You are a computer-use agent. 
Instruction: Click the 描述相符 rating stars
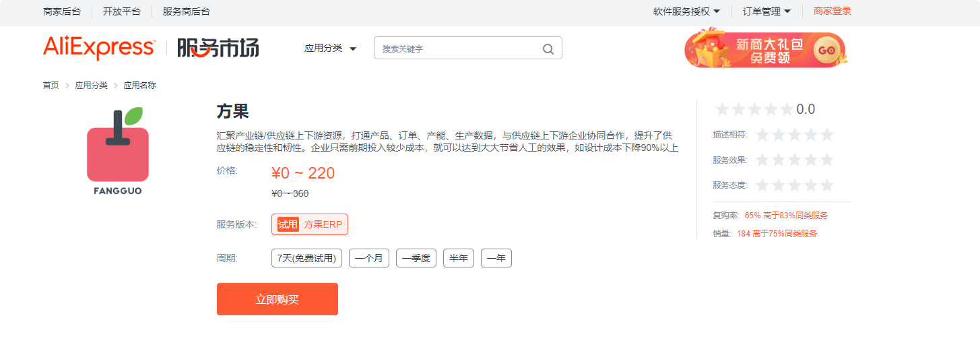click(795, 135)
